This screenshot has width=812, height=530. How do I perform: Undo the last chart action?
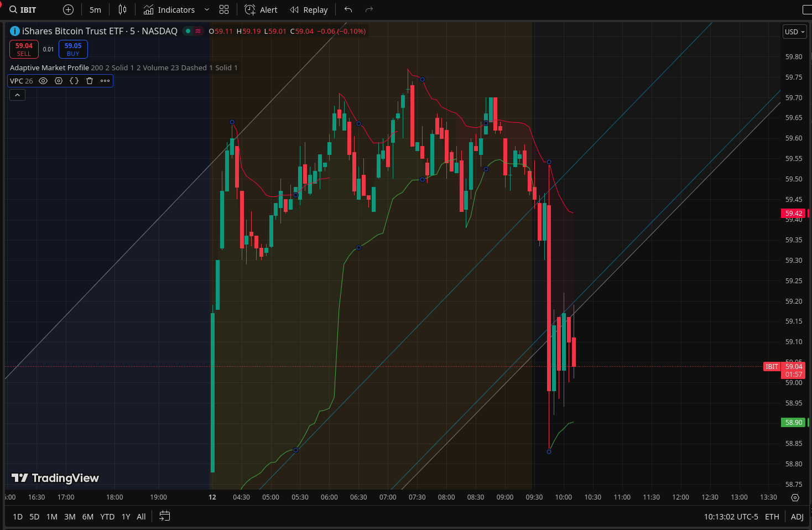[348, 10]
